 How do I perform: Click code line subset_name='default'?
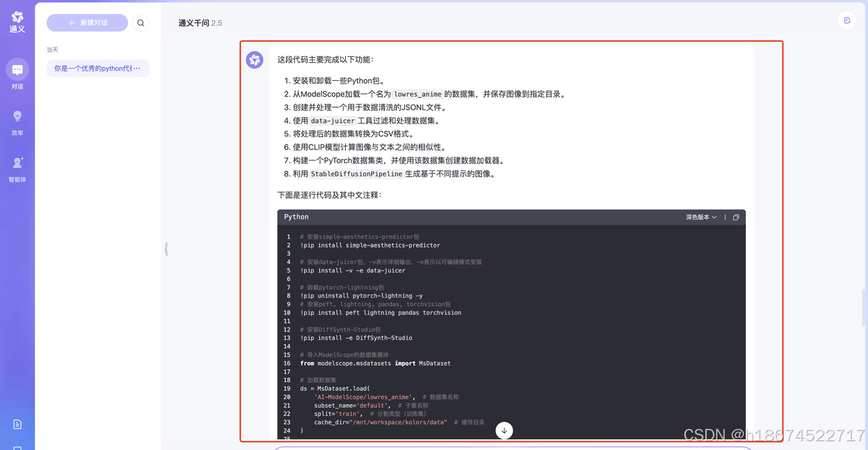point(353,405)
